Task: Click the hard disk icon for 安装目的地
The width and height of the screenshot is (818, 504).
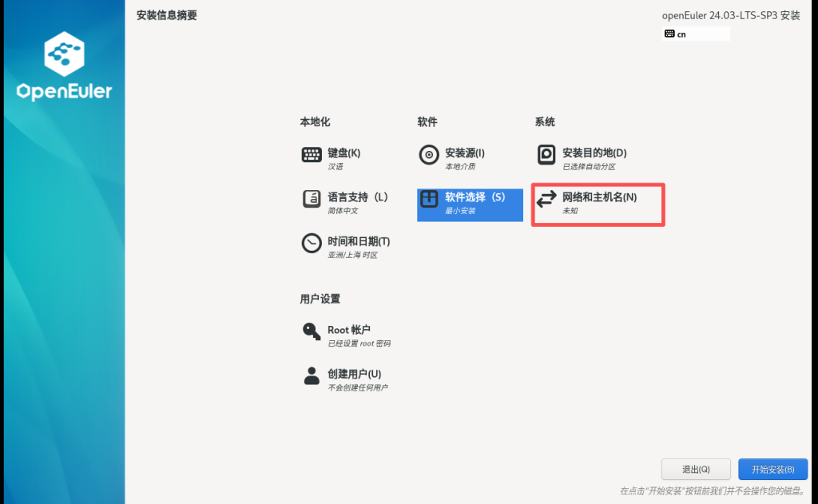Action: point(546,155)
